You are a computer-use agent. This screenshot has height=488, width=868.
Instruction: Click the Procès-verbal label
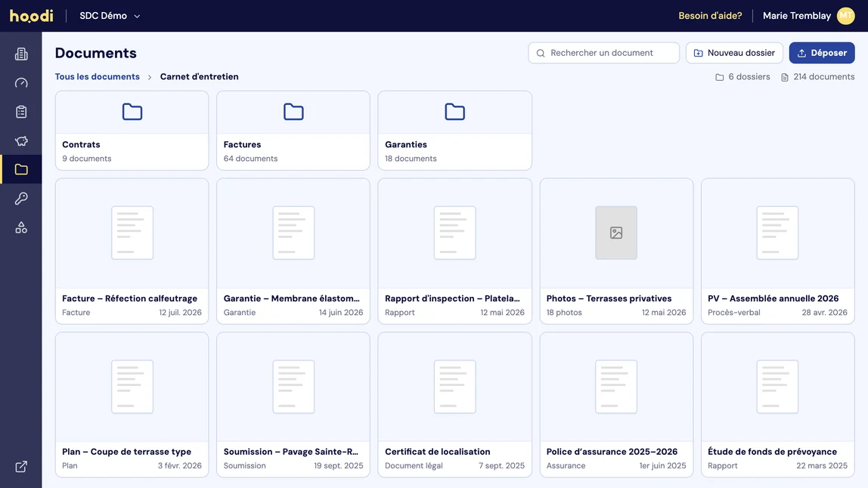(734, 312)
